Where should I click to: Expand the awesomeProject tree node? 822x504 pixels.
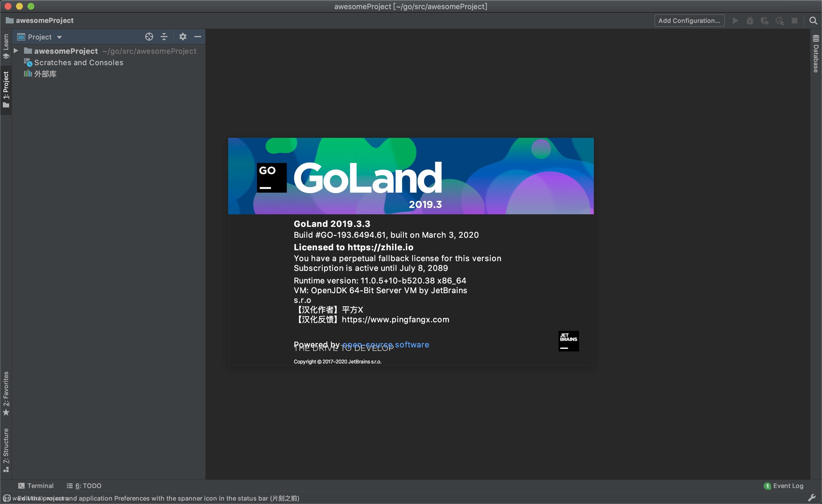(16, 51)
